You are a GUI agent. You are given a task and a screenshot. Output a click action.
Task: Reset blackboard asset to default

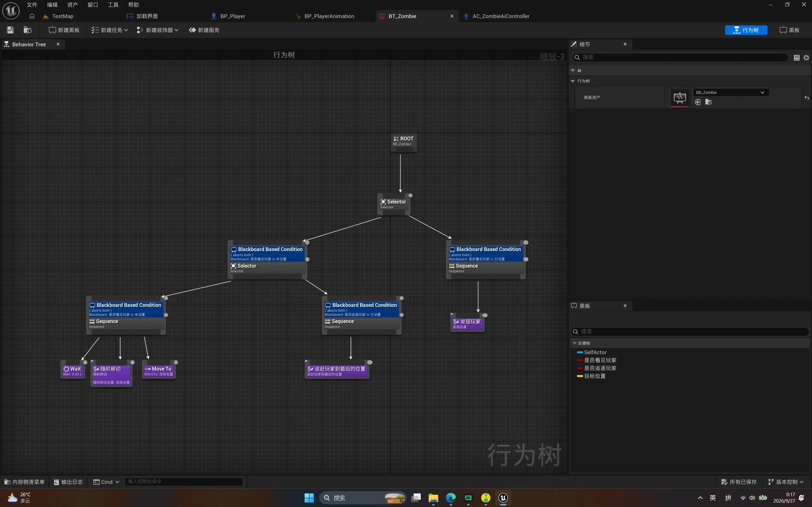point(807,98)
